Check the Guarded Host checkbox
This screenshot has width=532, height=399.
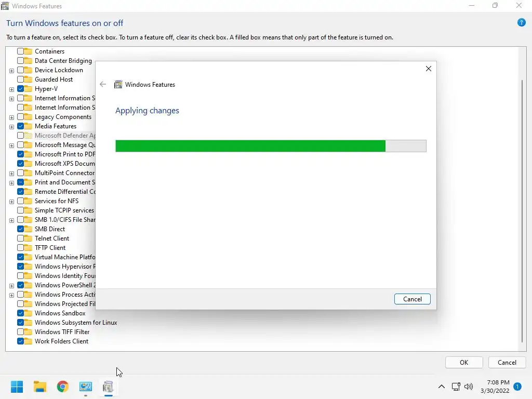click(x=20, y=79)
